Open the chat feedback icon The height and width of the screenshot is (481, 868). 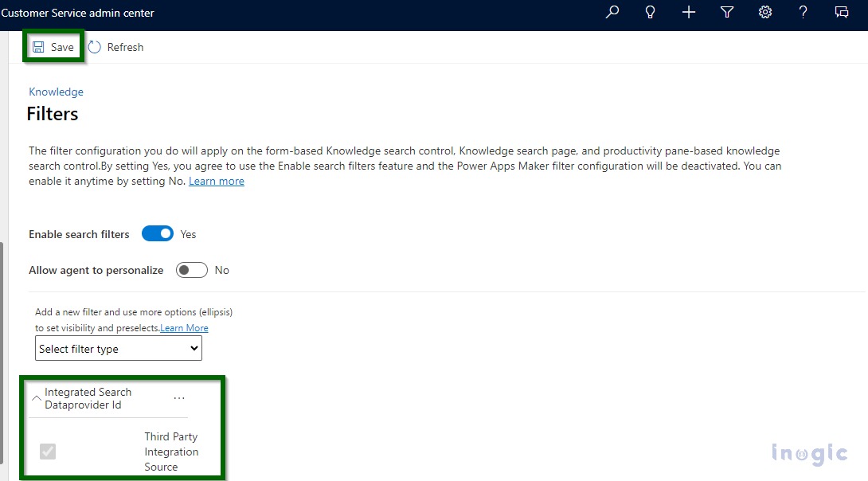point(842,12)
